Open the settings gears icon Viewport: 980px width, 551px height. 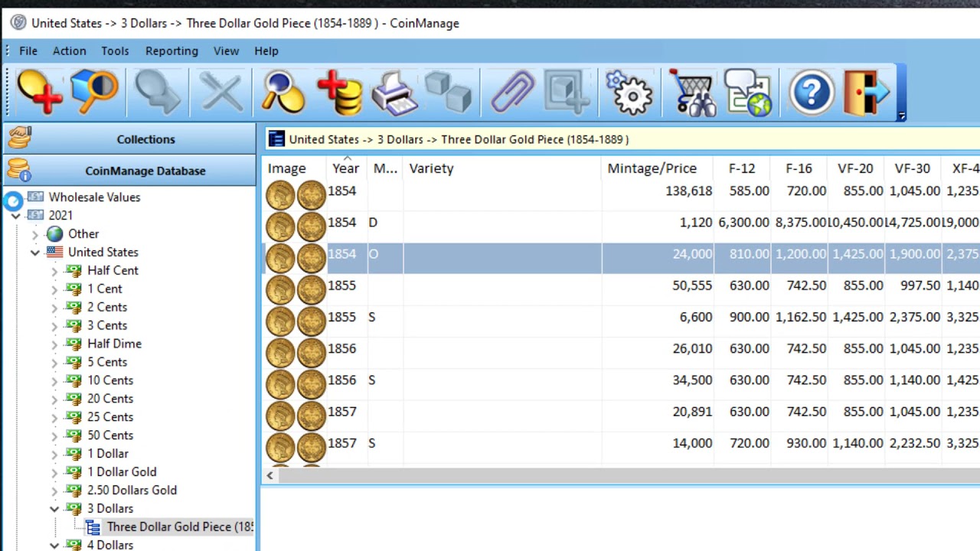click(x=629, y=93)
